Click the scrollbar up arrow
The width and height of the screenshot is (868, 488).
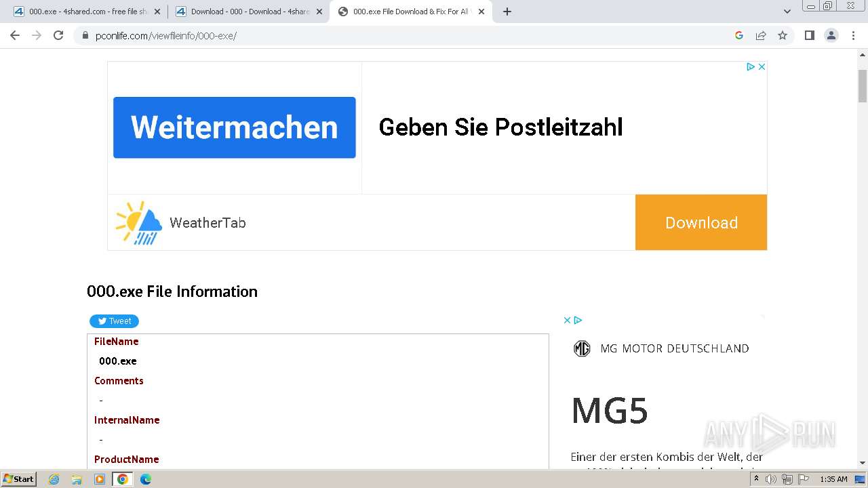[863, 56]
